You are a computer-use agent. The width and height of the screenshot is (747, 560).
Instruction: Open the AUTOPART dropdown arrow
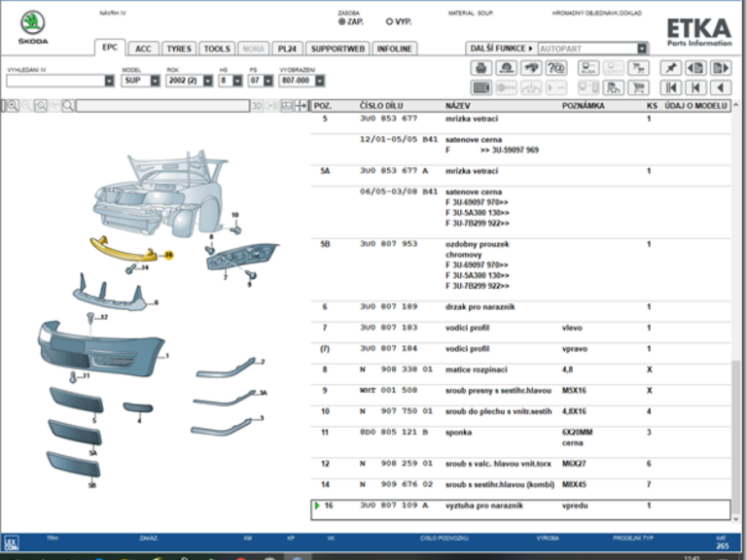[x=642, y=48]
